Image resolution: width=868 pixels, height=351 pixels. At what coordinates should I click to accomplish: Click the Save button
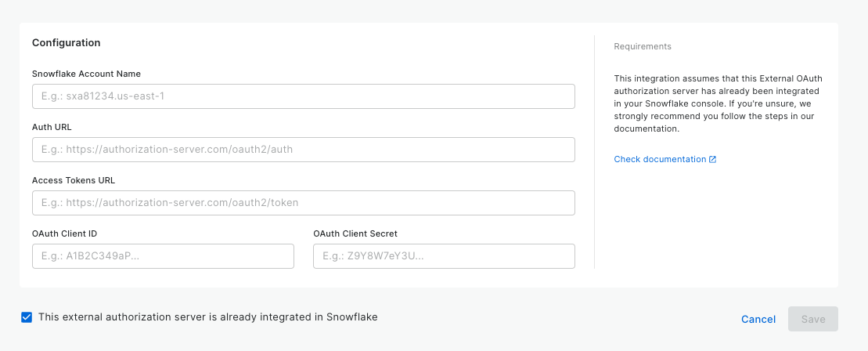(x=812, y=319)
